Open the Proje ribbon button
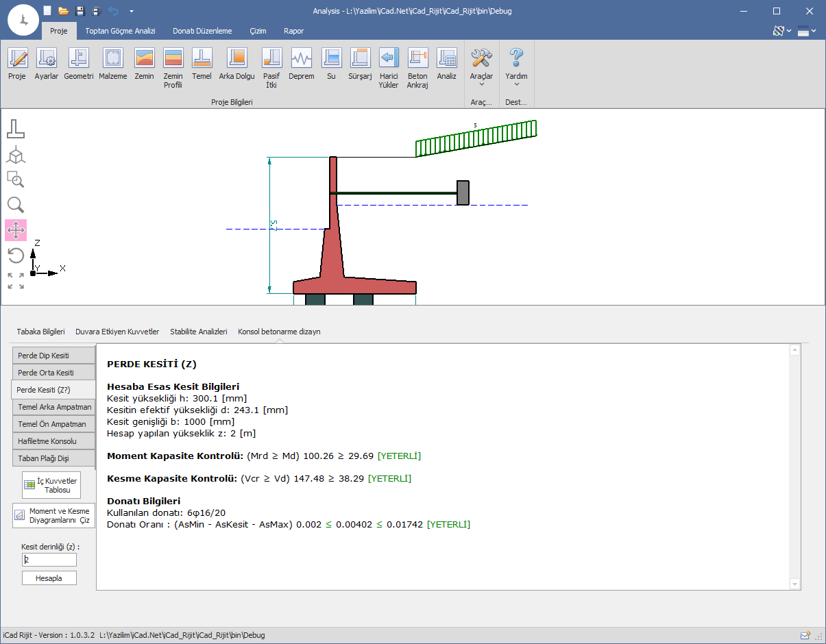The width and height of the screenshot is (826, 644). pyautogui.click(x=17, y=64)
